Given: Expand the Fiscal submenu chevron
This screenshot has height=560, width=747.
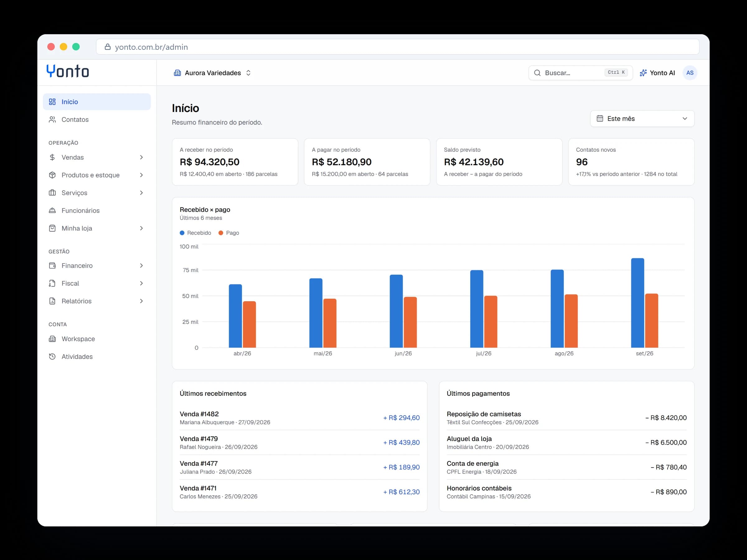Looking at the screenshot, I should (142, 283).
